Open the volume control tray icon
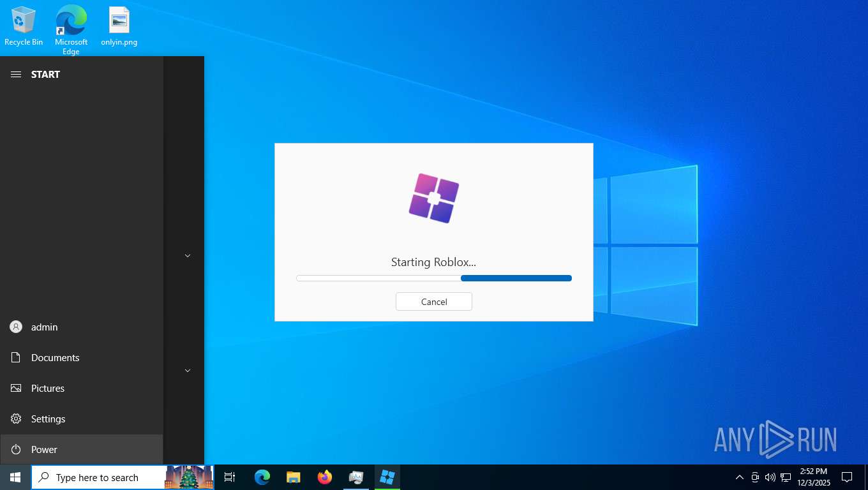Screen dimensions: 868x490 770,477
